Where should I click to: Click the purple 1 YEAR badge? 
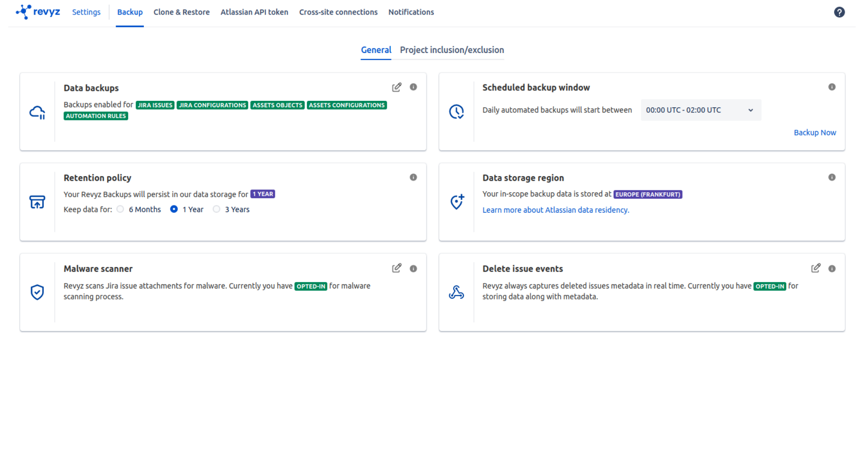[263, 194]
